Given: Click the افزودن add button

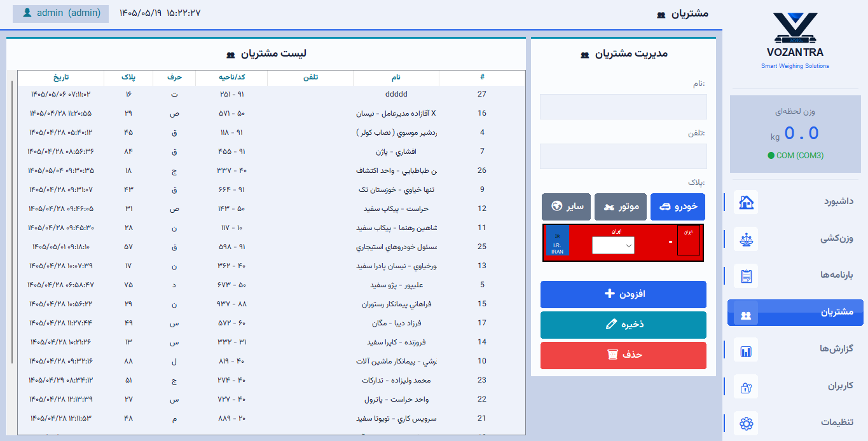Looking at the screenshot, I should click(623, 294).
